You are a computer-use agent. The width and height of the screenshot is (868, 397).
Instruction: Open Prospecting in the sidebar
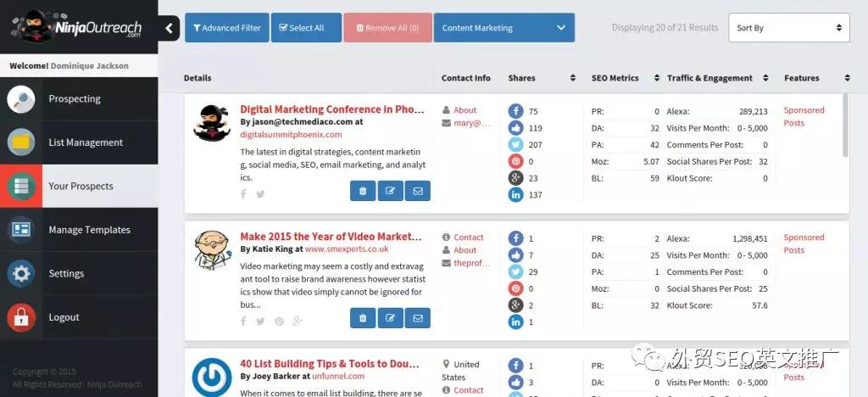[75, 99]
